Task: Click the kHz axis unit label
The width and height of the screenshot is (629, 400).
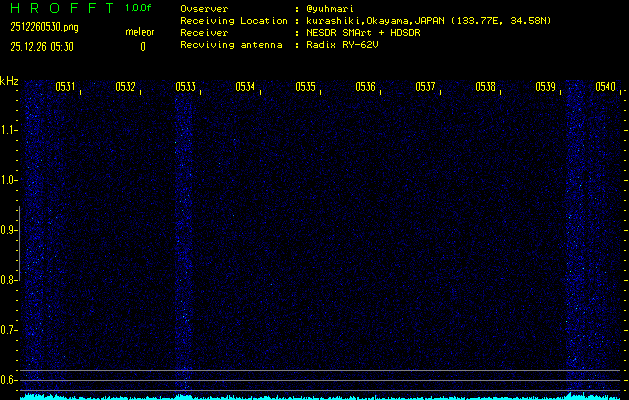Action: (x=9, y=81)
